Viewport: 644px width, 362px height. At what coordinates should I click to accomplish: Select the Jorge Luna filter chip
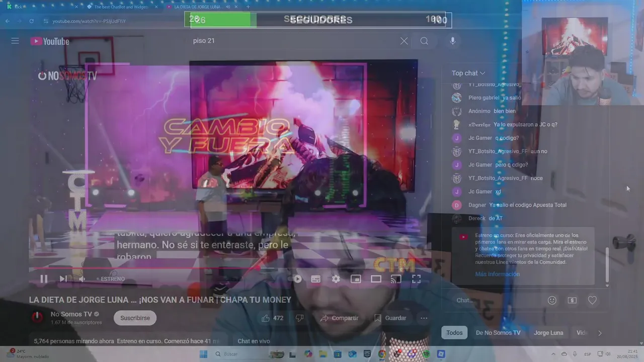click(548, 333)
